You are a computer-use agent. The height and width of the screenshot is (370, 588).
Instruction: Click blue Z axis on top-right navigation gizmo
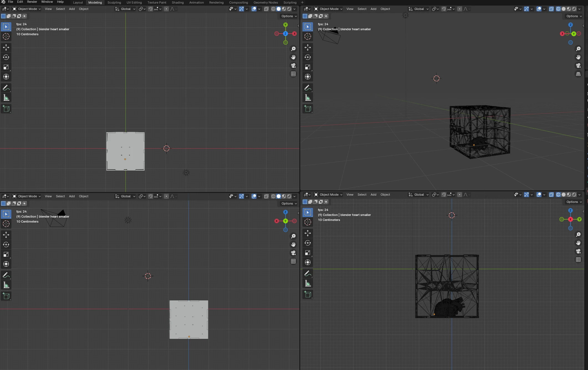click(571, 25)
